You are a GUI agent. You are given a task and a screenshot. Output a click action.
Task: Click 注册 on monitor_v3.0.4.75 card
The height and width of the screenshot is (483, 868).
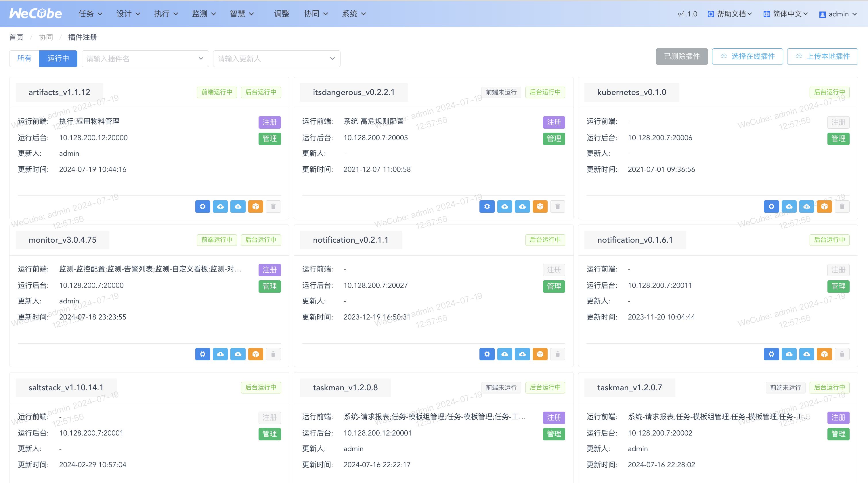[269, 270]
